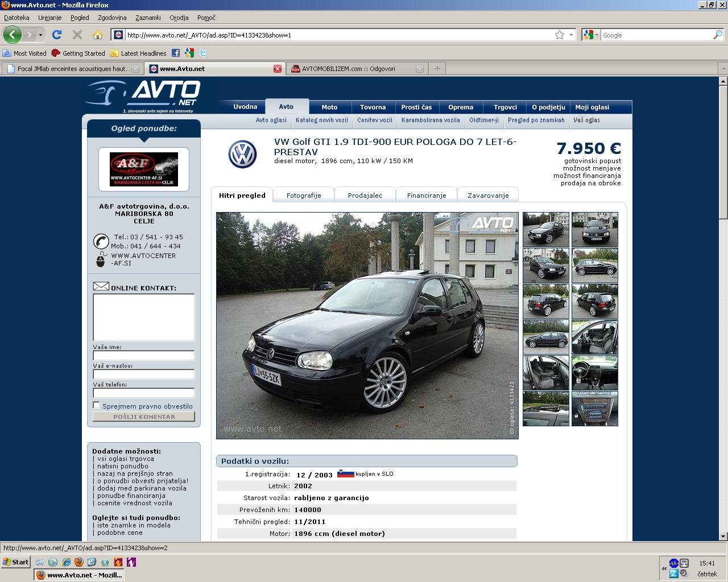Open the Urejanje menu
Screen dimensions: 728x582
coord(50,18)
